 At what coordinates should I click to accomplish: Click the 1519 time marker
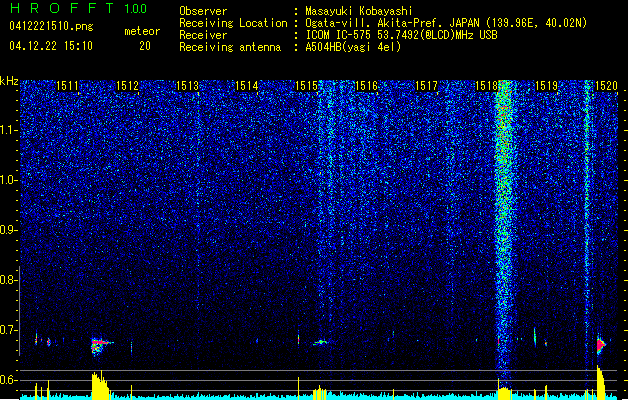pos(546,86)
